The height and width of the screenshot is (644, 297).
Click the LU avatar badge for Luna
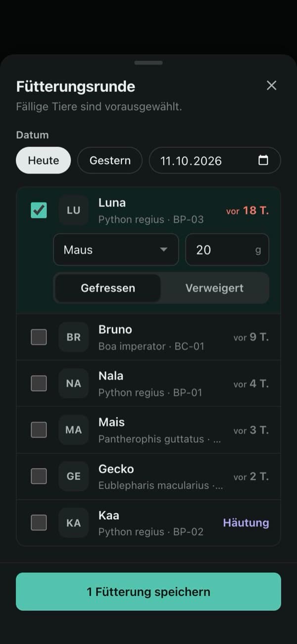coord(73,210)
